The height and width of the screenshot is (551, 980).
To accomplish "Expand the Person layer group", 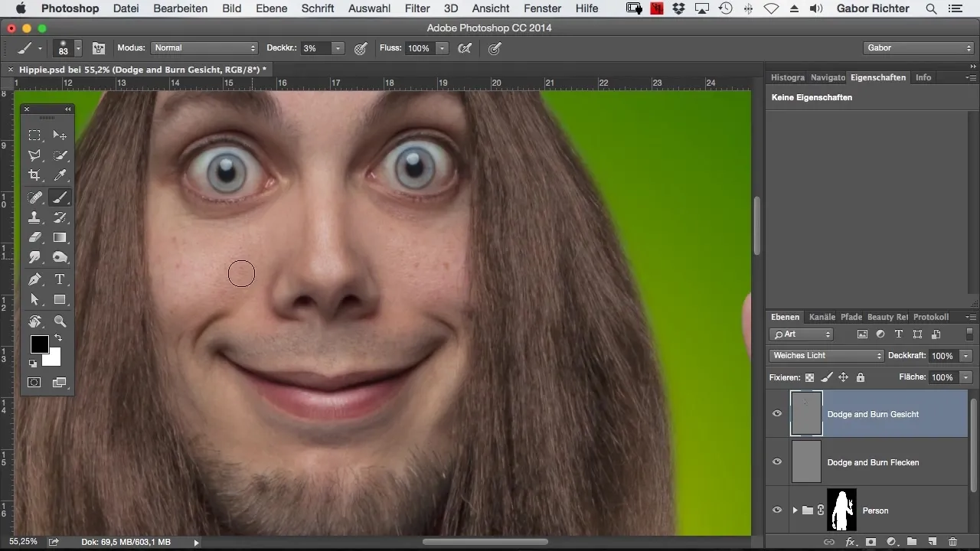I will pyautogui.click(x=795, y=510).
